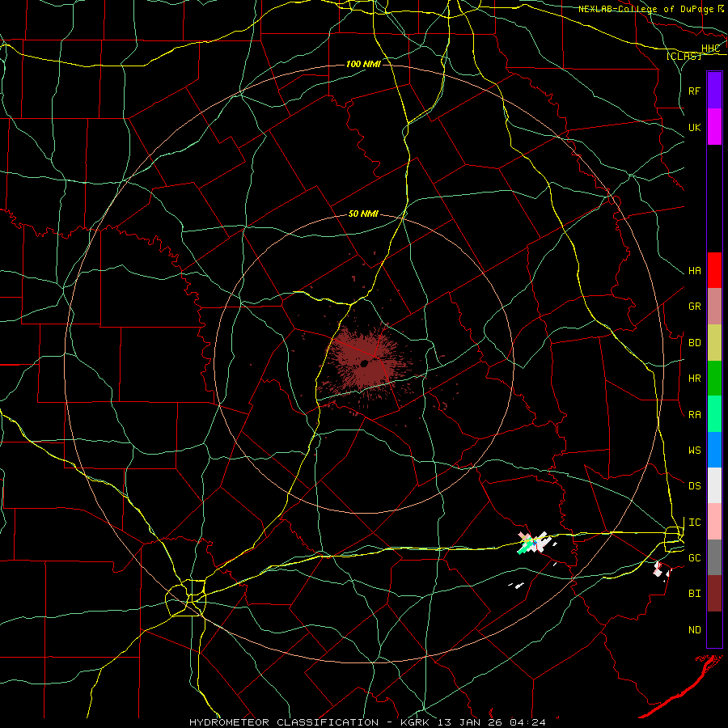728x728 pixels.
Task: Click the [CLAS] label
Action: [684, 56]
